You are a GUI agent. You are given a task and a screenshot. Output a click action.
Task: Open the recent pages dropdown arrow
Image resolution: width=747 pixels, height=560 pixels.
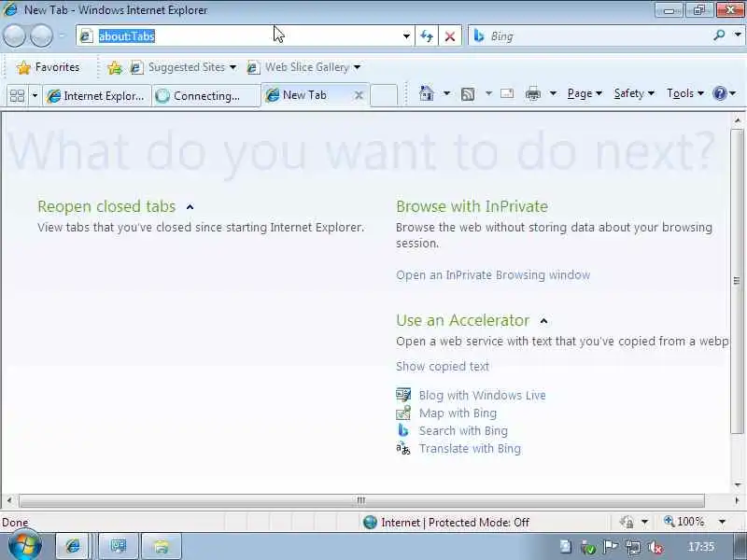62,35
